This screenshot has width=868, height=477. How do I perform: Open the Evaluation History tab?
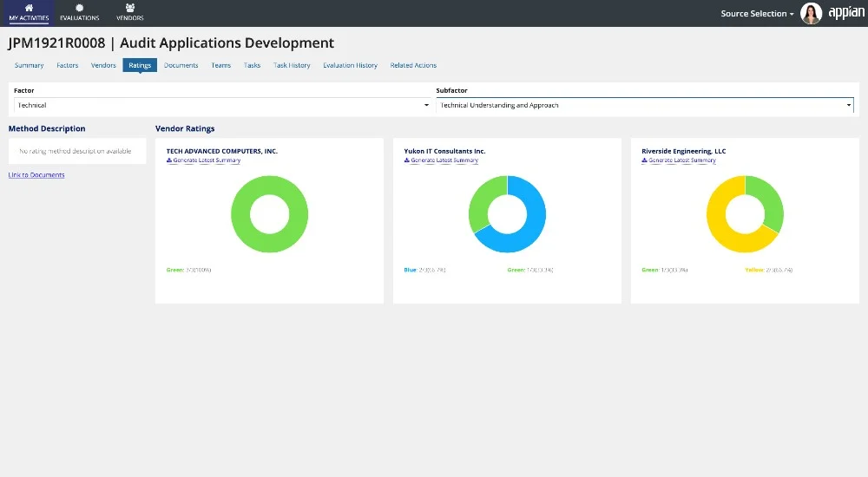[x=350, y=65]
